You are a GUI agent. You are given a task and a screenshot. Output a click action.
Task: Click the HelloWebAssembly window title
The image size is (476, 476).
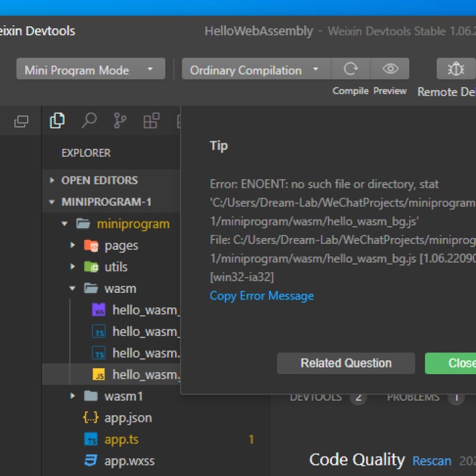tap(258, 31)
